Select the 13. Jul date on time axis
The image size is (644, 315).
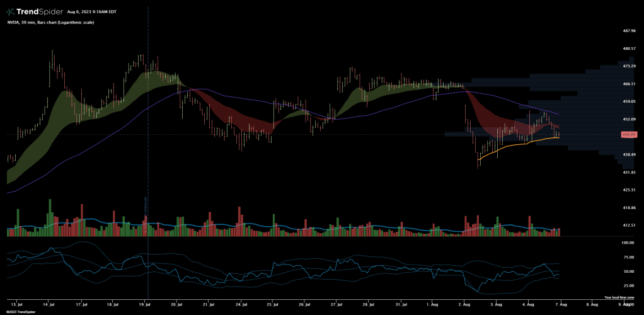coord(17,303)
